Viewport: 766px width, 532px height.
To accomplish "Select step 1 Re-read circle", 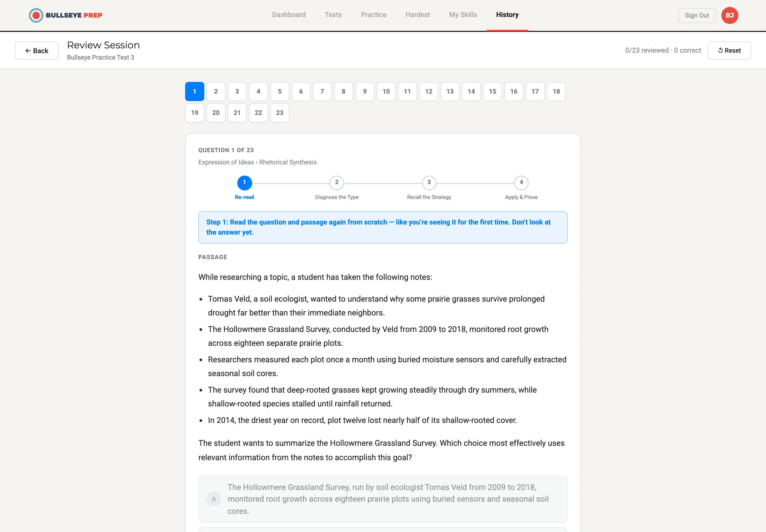I will pos(244,183).
